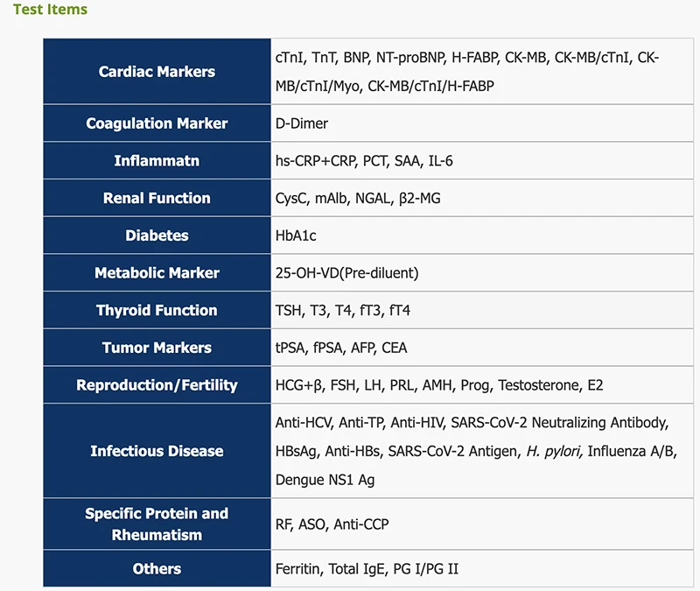Click the Coagulation Marker row label
The image size is (700, 591).
tap(157, 123)
